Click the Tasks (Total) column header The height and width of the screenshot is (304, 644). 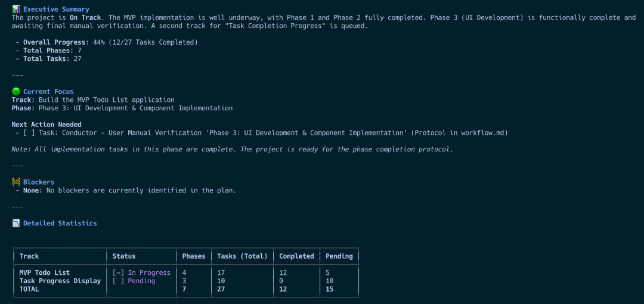coord(242,256)
